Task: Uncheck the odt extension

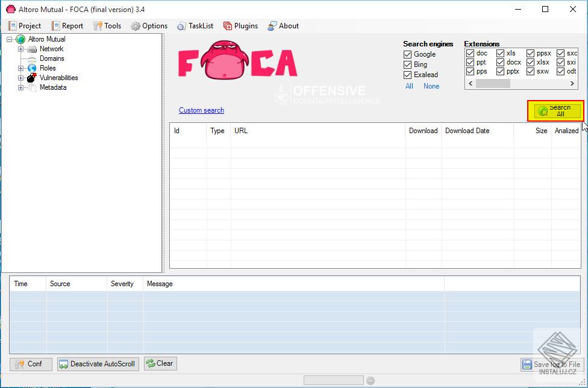Action: (x=560, y=71)
